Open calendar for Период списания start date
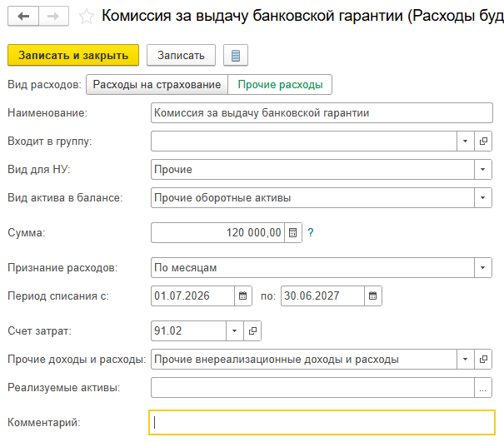The image size is (504, 442). [x=243, y=295]
